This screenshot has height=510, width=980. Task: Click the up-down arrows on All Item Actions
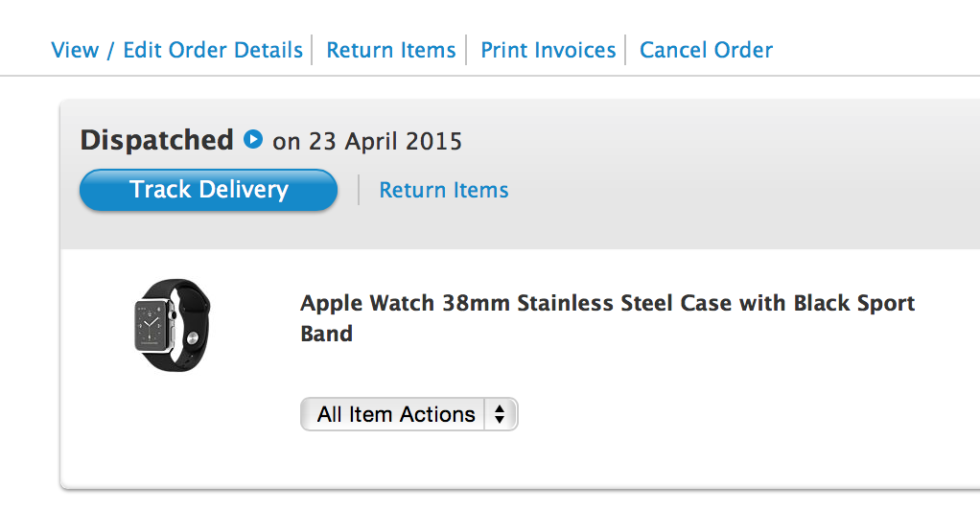[500, 414]
